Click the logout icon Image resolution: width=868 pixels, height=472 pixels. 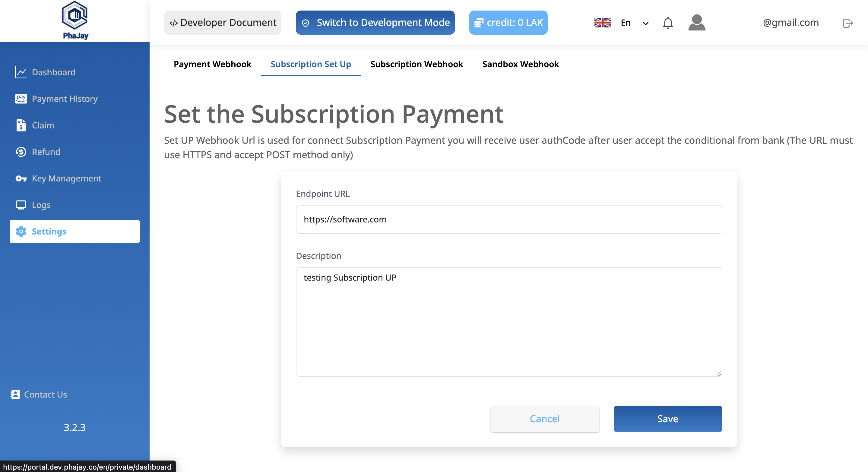pos(847,23)
